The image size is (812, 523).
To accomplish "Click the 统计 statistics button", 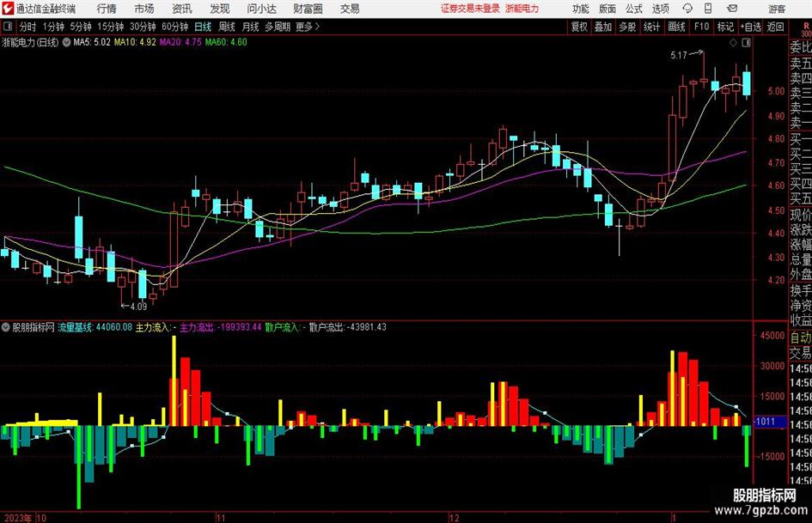I will tap(651, 27).
